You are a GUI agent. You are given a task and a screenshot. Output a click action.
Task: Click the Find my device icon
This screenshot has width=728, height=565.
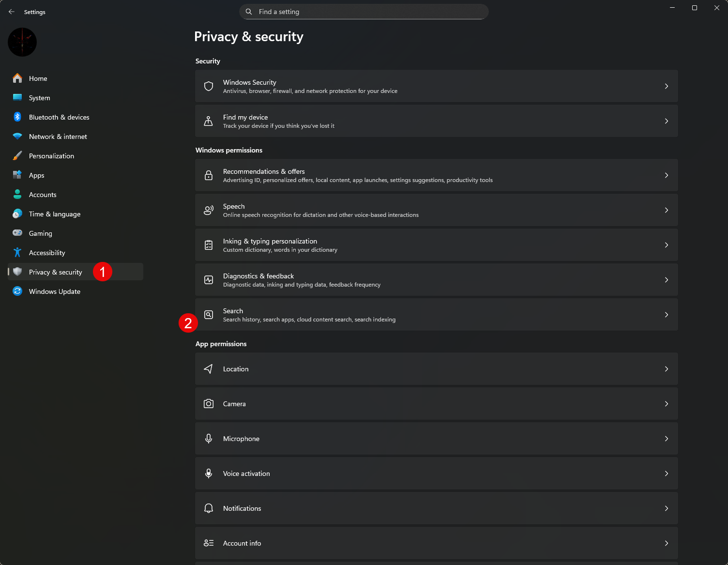tap(209, 121)
